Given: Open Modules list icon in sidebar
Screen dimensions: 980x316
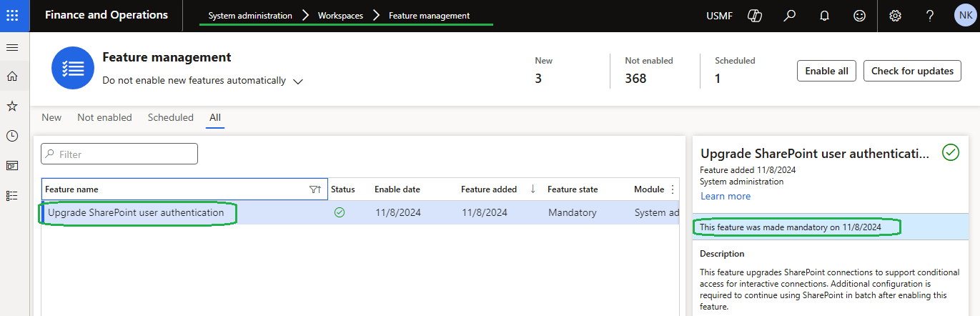Looking at the screenshot, I should pos(12,195).
